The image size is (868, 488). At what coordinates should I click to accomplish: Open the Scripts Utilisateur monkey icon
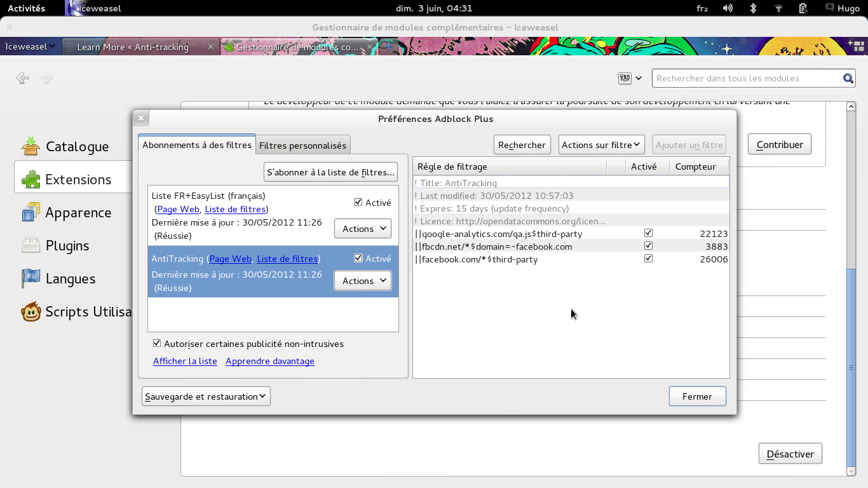[x=31, y=311]
